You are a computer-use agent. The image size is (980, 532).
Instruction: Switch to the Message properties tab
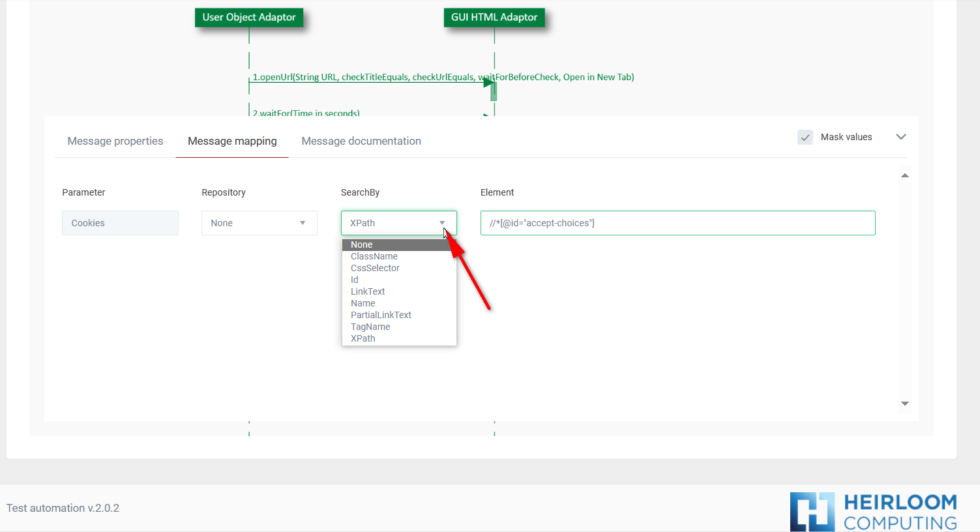115,141
